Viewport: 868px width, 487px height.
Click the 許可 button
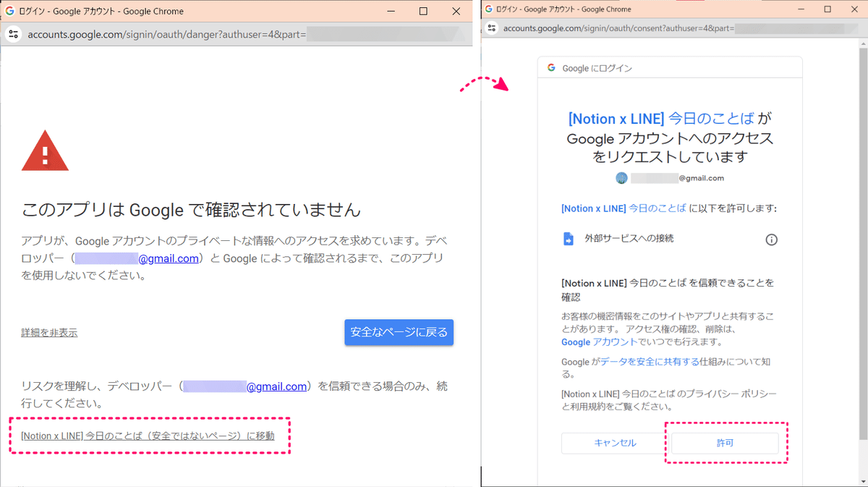pyautogui.click(x=725, y=443)
